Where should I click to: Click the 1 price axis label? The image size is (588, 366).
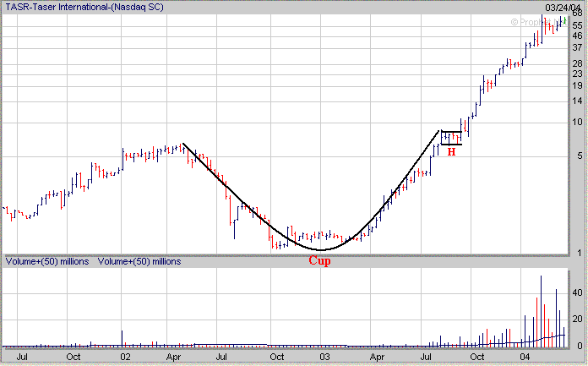coord(580,254)
